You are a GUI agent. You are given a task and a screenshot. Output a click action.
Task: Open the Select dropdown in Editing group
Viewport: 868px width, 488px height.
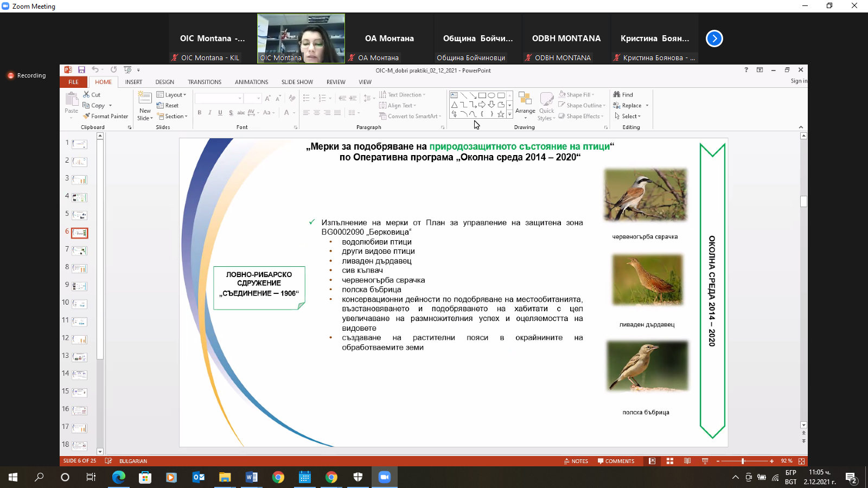630,117
